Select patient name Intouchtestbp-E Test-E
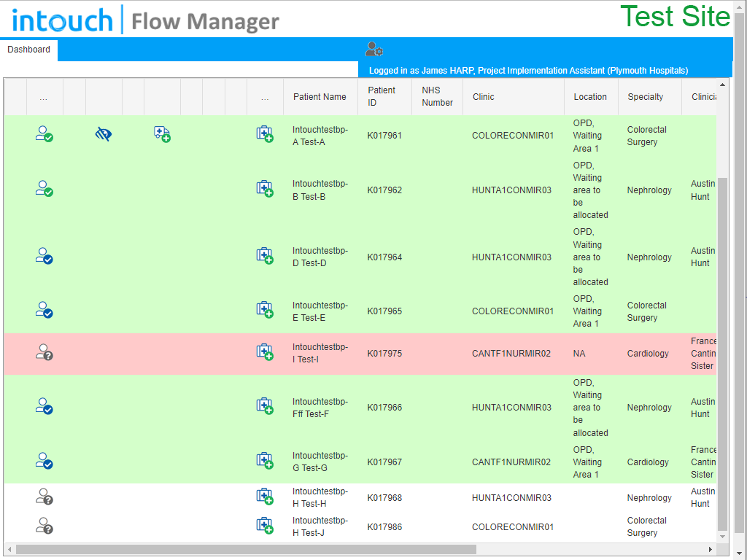The height and width of the screenshot is (560, 747). click(320, 311)
